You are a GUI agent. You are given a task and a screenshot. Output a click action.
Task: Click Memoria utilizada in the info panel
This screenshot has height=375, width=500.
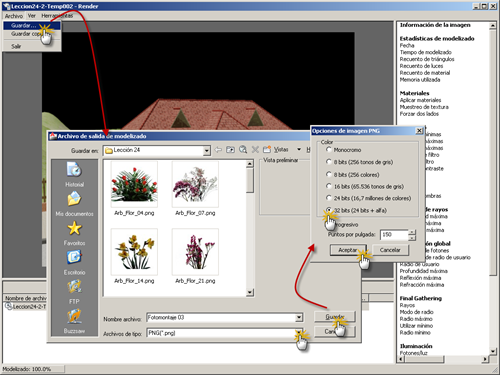(420, 80)
